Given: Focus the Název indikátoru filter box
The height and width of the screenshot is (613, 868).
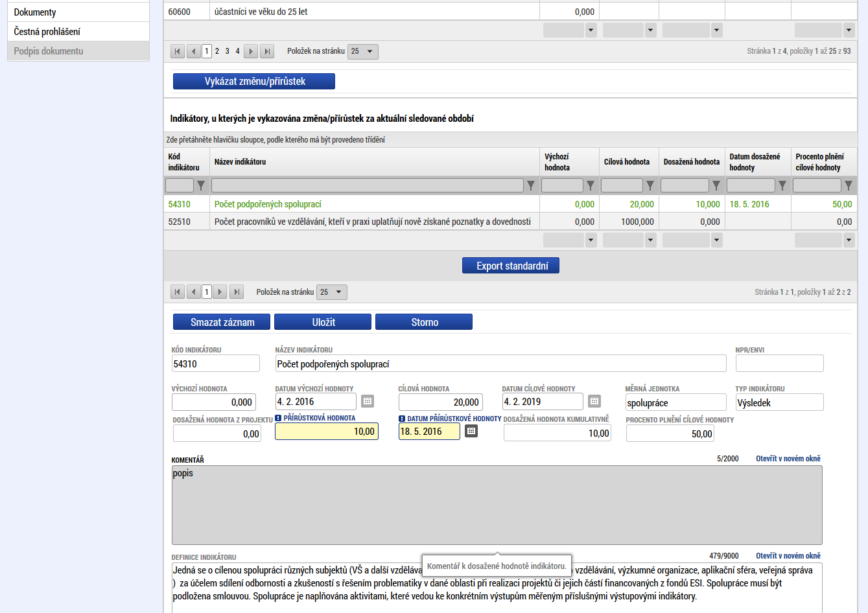Looking at the screenshot, I should click(x=368, y=185).
